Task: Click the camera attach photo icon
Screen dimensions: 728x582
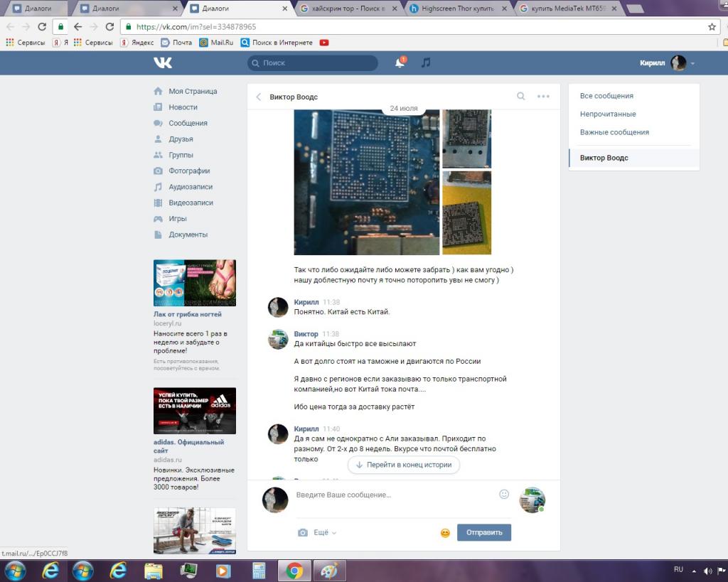Action: tap(302, 532)
